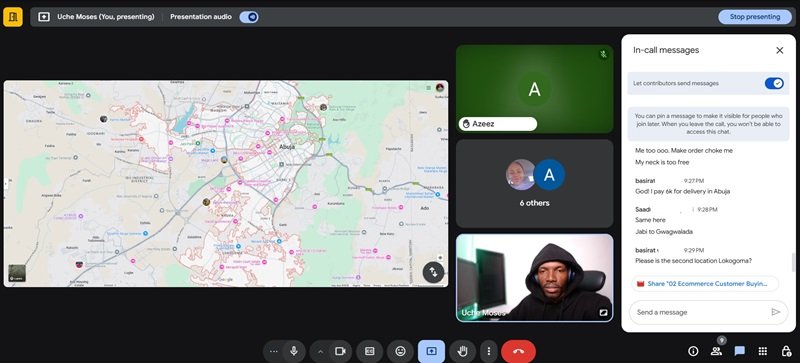Open meeting details info icon

point(693,351)
